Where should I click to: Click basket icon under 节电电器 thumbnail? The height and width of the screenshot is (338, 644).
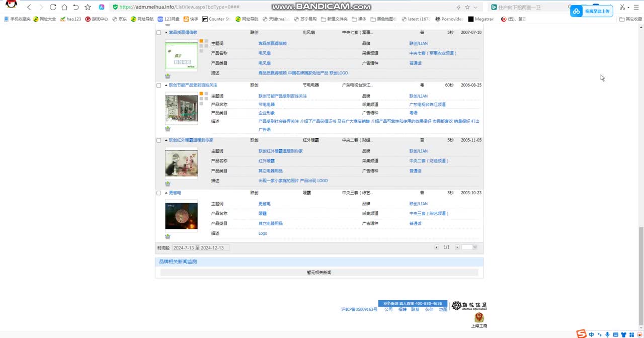pos(168,129)
